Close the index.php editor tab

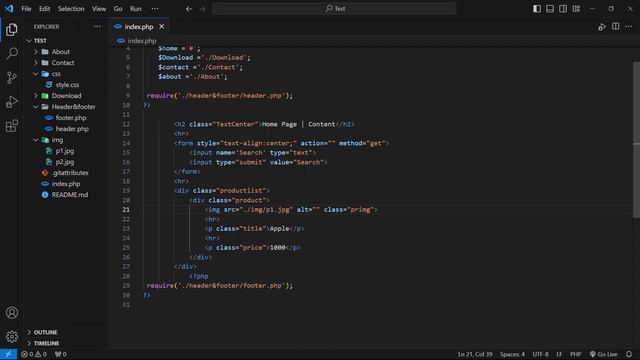point(162,27)
